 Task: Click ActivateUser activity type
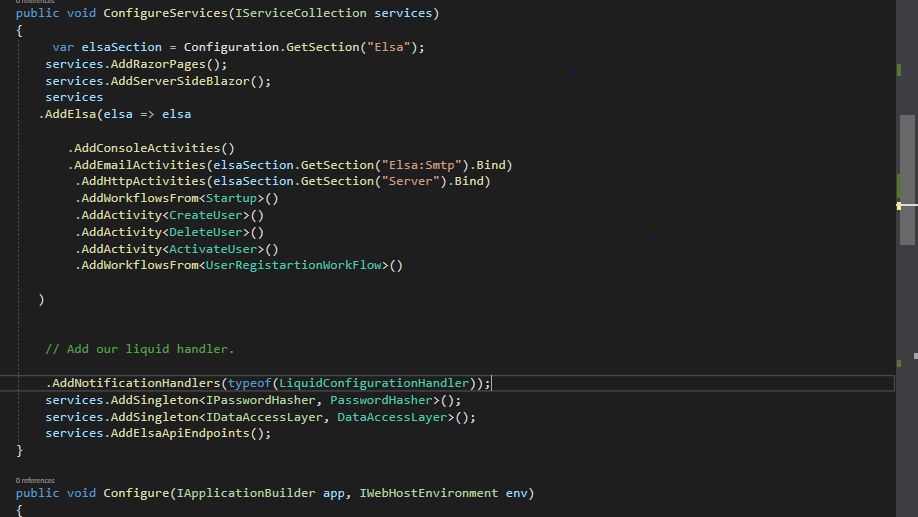tap(213, 249)
